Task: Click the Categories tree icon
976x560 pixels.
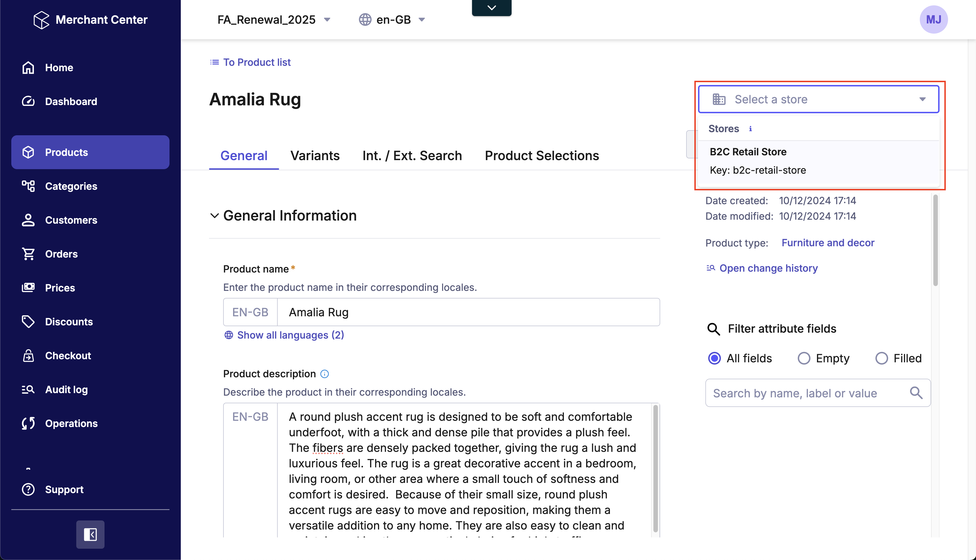Action: (28, 186)
